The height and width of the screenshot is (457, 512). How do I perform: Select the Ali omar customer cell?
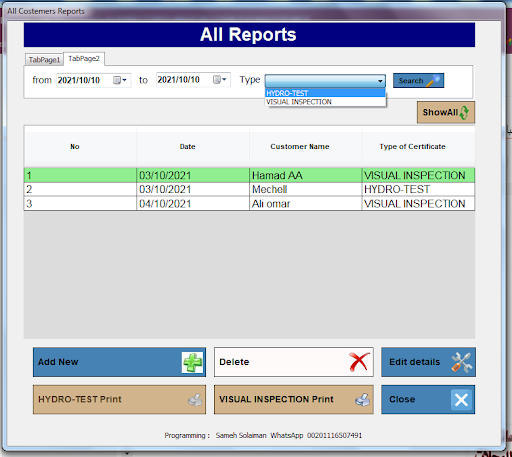[305, 204]
